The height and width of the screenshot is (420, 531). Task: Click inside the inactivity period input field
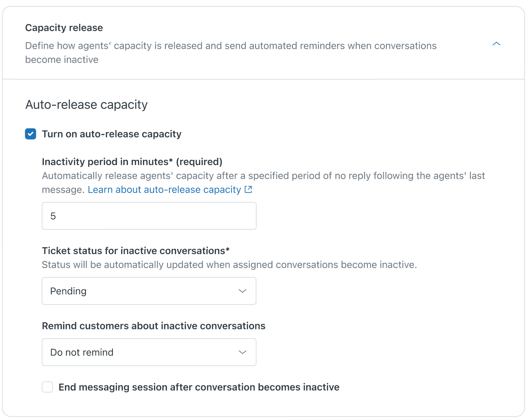(149, 216)
